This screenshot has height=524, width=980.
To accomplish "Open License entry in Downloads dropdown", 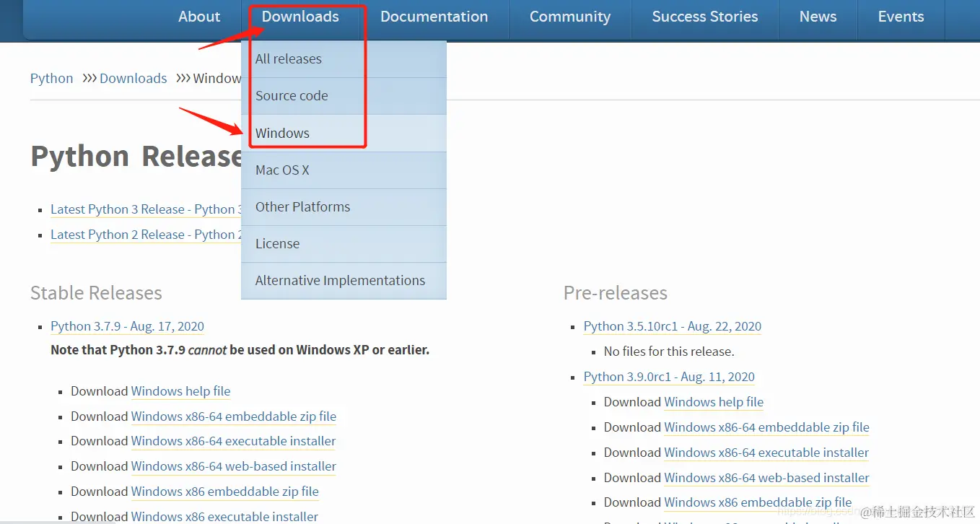I will (x=344, y=244).
